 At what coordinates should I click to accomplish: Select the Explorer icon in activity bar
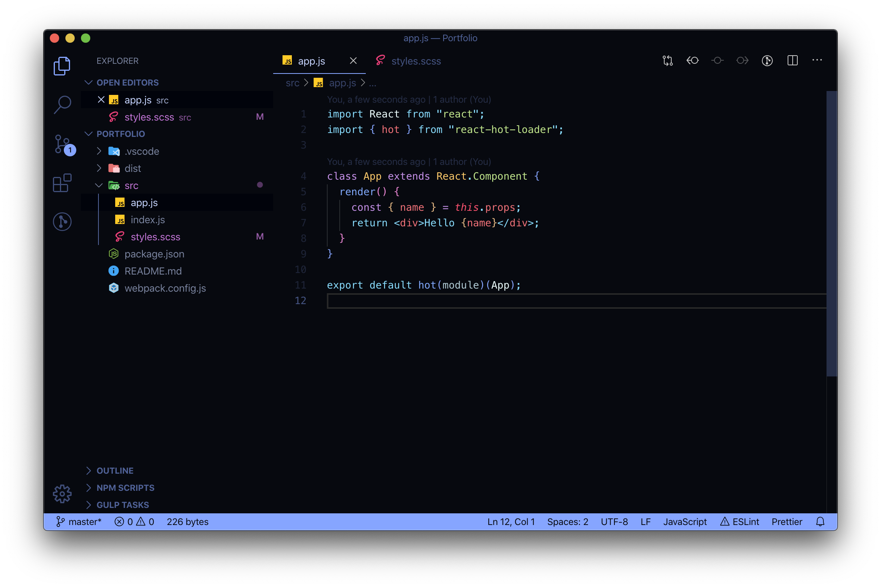pos(62,66)
